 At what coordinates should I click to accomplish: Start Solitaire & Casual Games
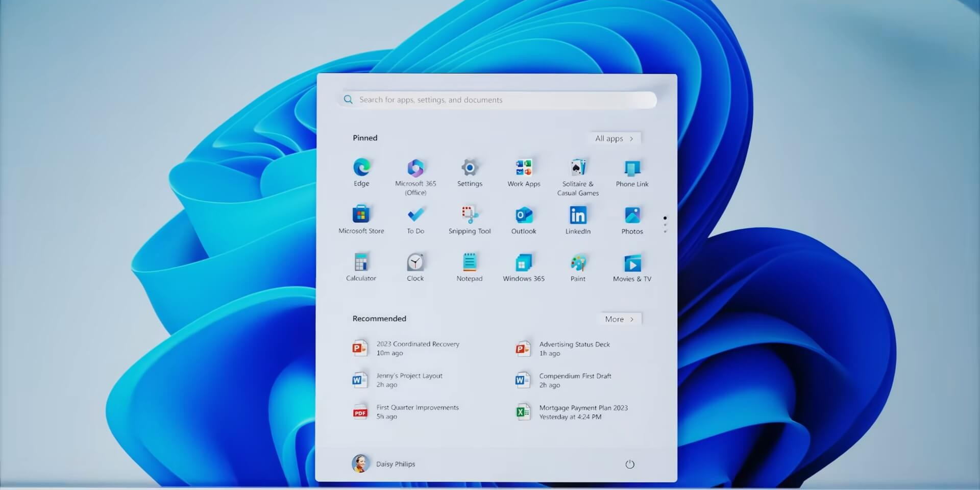pyautogui.click(x=578, y=169)
